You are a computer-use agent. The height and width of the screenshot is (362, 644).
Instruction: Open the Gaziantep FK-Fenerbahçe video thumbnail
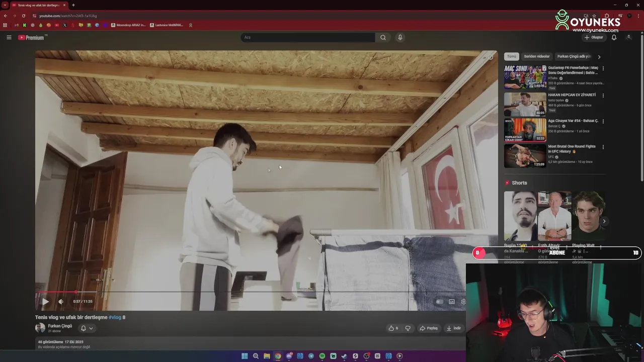pos(525,77)
